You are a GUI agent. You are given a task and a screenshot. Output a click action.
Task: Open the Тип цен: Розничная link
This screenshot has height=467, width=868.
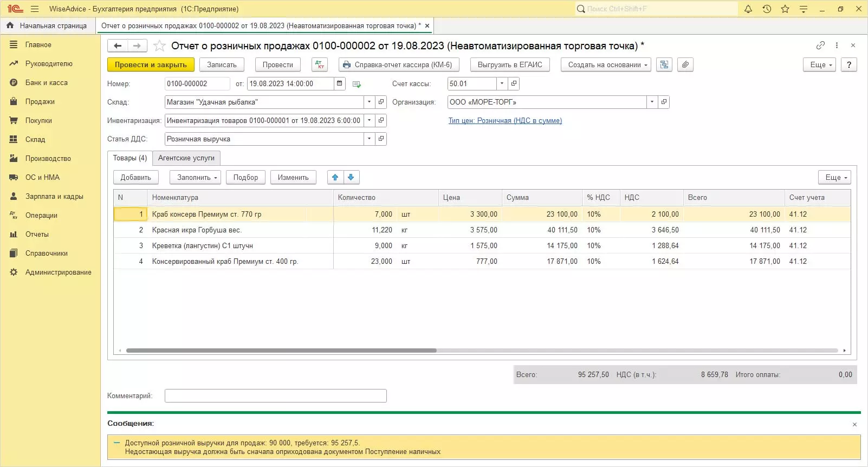click(504, 120)
